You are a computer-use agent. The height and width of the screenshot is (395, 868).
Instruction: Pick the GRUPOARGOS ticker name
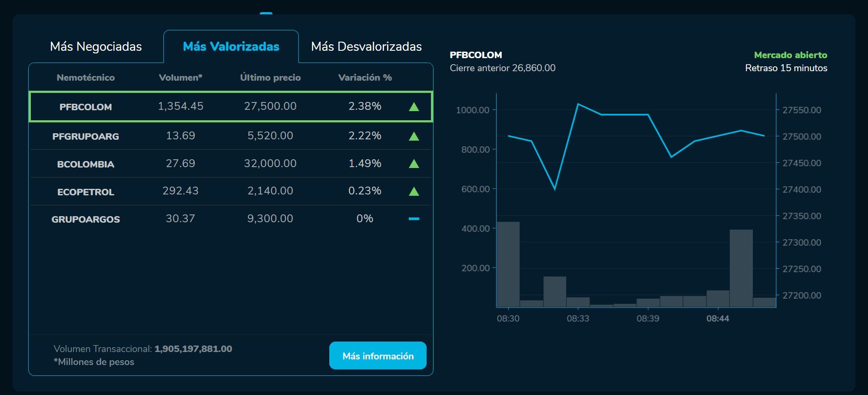point(86,219)
